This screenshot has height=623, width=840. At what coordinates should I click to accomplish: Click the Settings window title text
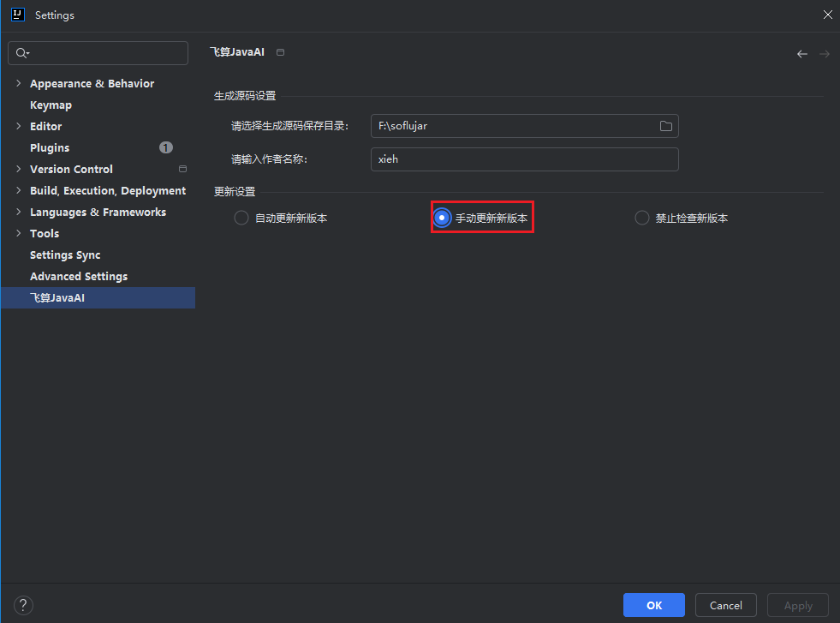tap(55, 15)
